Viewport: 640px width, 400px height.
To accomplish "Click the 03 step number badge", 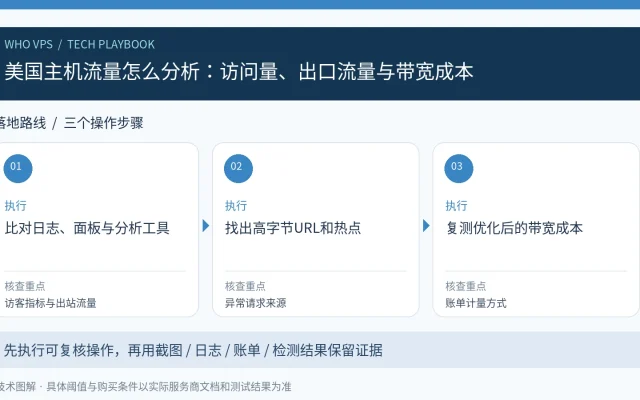I will point(459,168).
